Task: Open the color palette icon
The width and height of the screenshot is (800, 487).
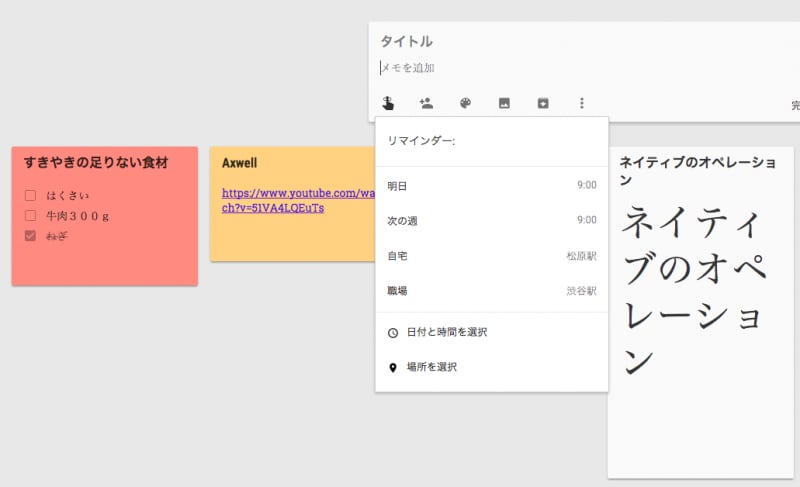Action: tap(465, 103)
